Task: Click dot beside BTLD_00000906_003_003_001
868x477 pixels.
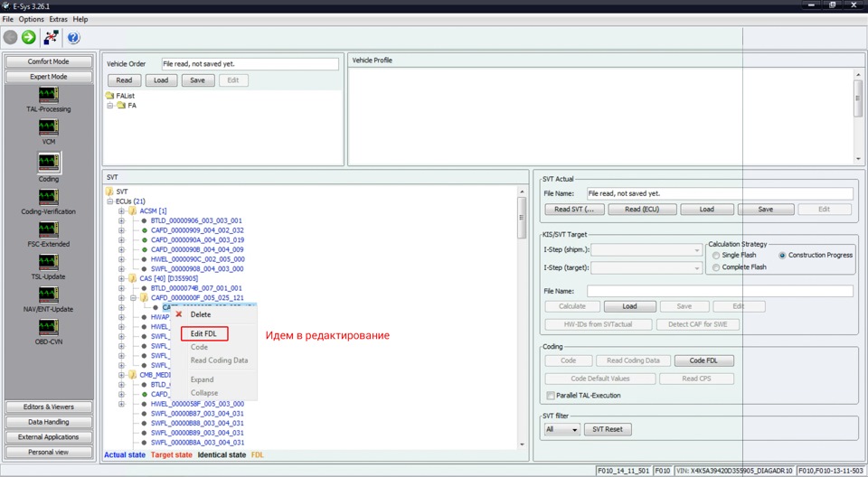Action: click(145, 220)
